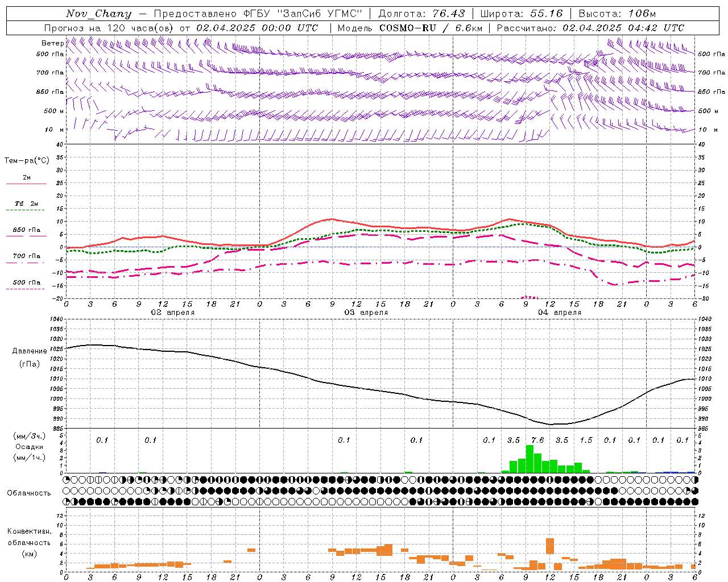Click the 700 гПа temperature legend

(26, 259)
